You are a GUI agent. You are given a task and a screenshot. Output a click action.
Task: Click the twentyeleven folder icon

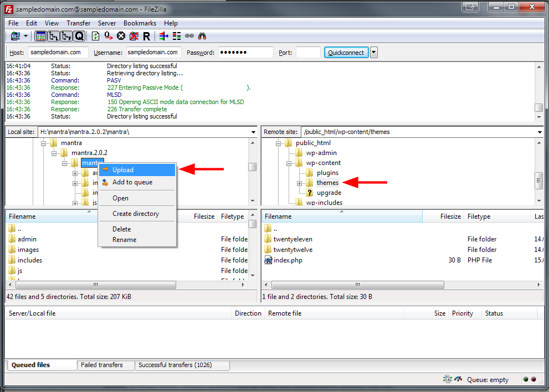(x=268, y=239)
